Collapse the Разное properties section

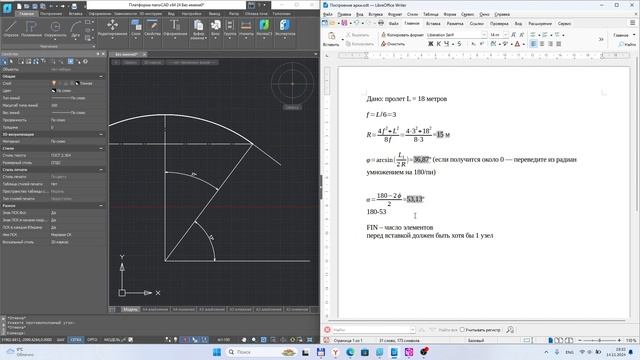click(101, 206)
